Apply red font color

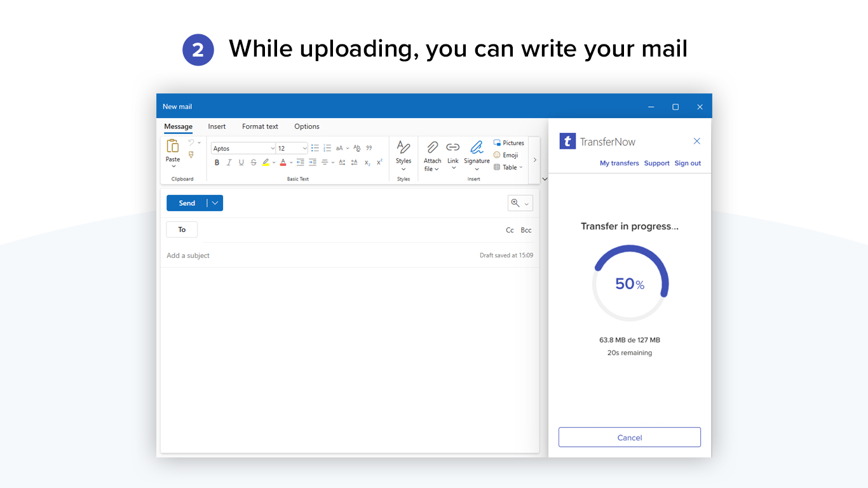[x=283, y=163]
